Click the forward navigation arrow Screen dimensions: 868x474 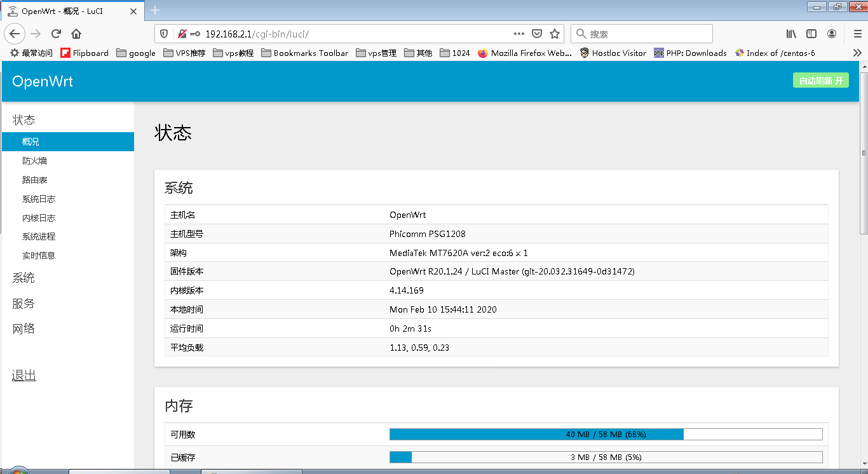(x=36, y=34)
